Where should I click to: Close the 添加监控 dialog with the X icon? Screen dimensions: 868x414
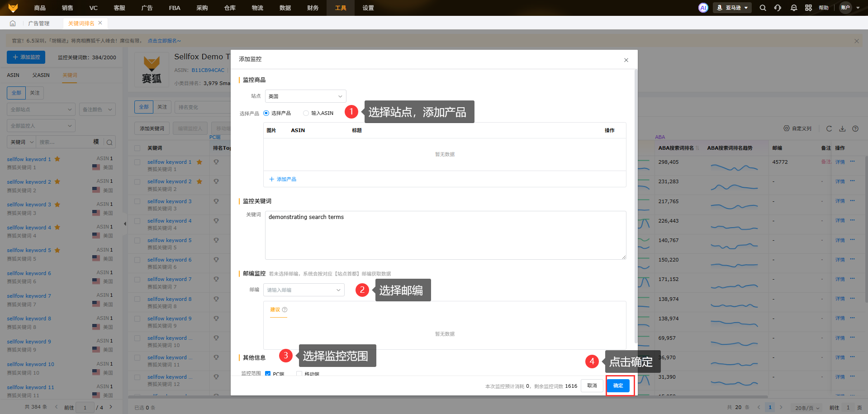(626, 60)
